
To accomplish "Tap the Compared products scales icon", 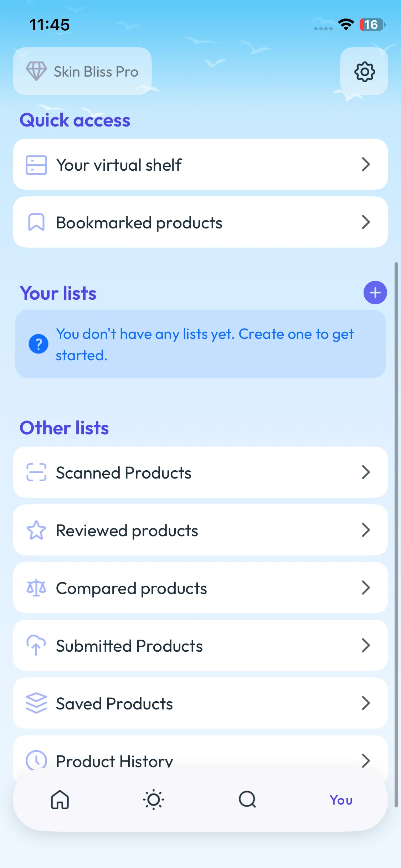I will click(36, 588).
